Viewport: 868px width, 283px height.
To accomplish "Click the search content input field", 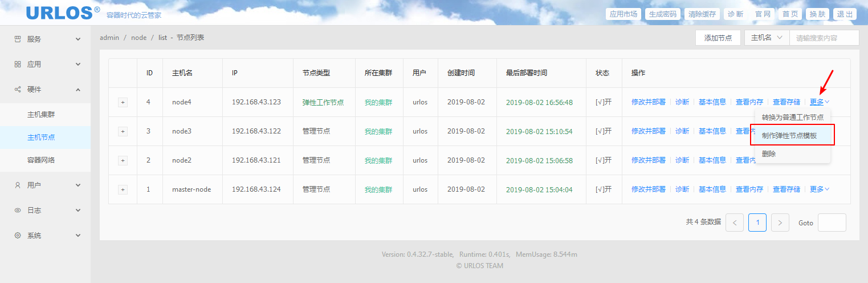I will point(824,38).
